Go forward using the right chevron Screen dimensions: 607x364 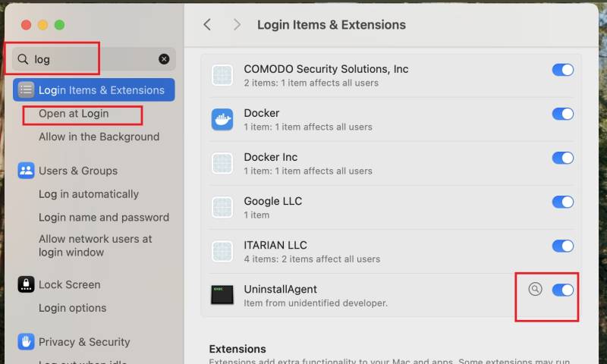click(237, 25)
